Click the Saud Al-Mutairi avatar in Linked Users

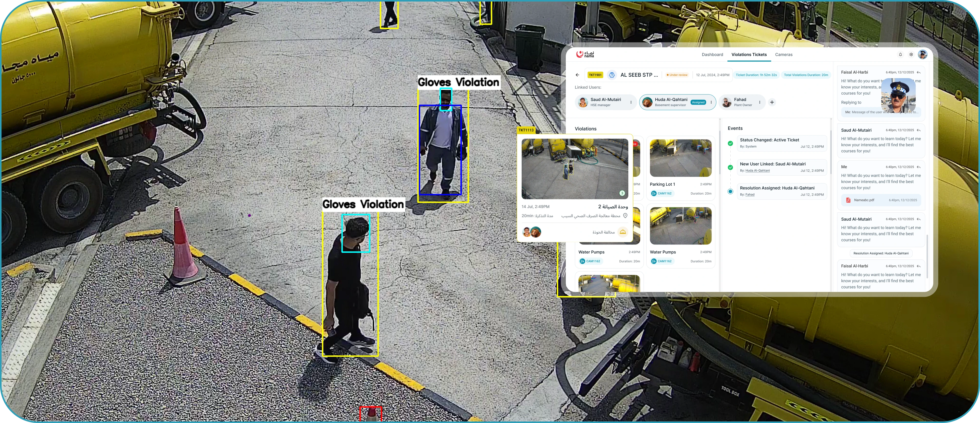[x=583, y=102]
